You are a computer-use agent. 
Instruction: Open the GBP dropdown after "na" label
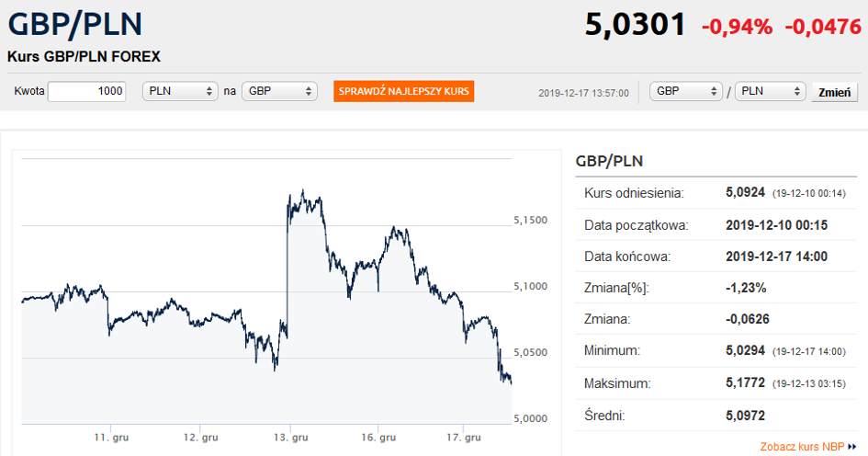tap(279, 92)
